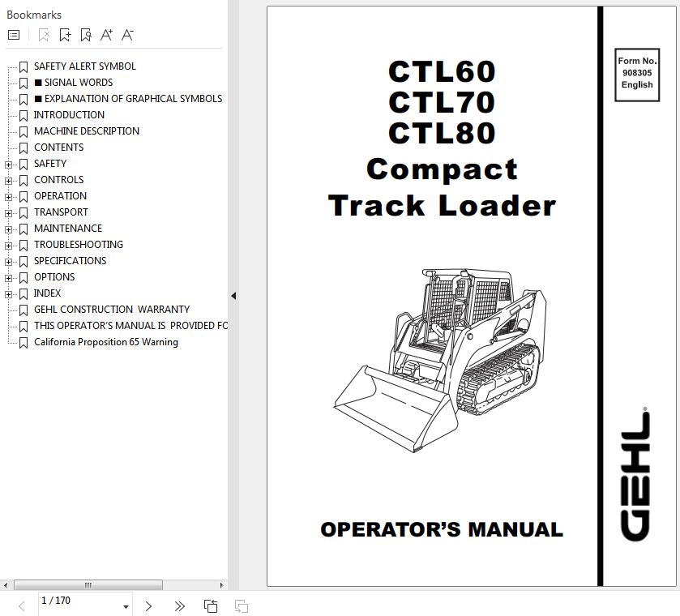Open GEHL CONSTRUCTION WARRANTY bookmark
Image resolution: width=680 pixels, height=616 pixels.
pos(112,310)
